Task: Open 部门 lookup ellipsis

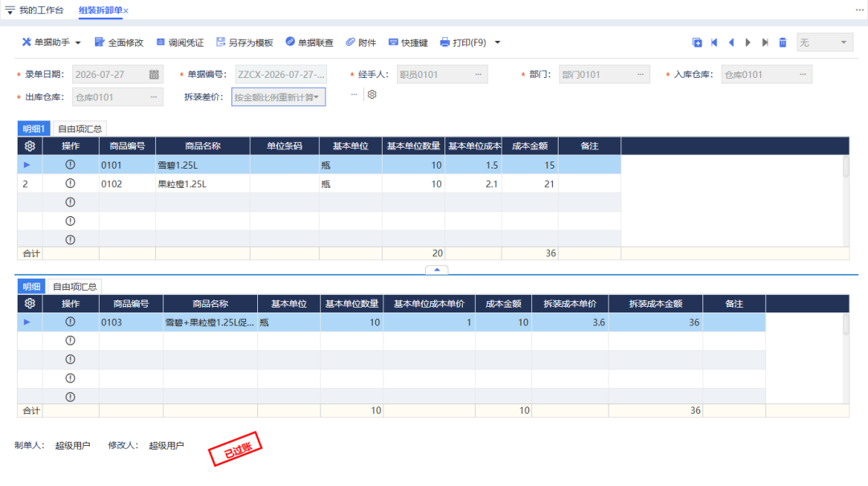Action: (x=641, y=74)
